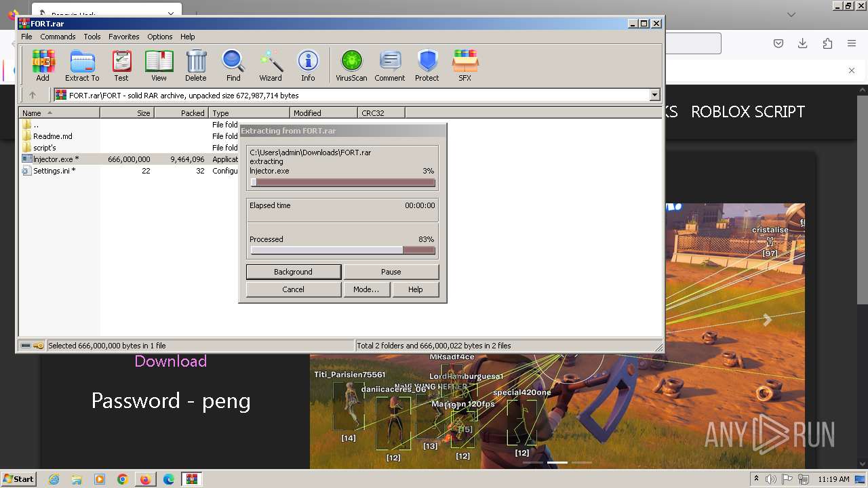Open the Favorites menu

coord(124,37)
